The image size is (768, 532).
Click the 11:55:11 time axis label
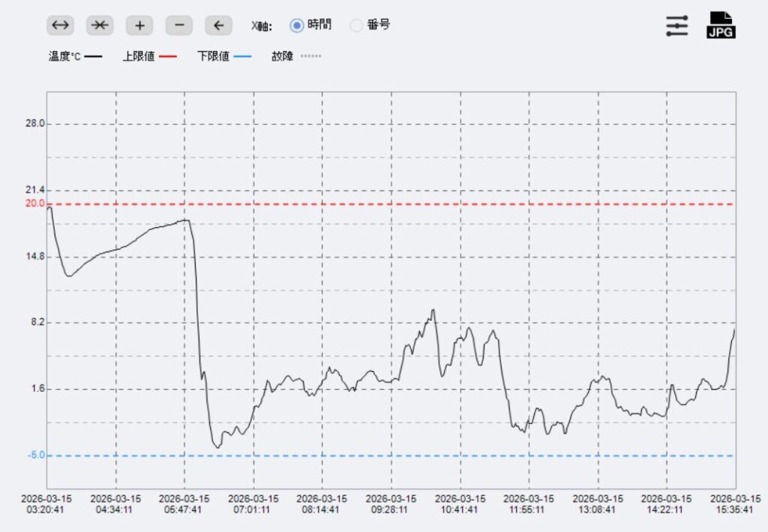(x=529, y=504)
